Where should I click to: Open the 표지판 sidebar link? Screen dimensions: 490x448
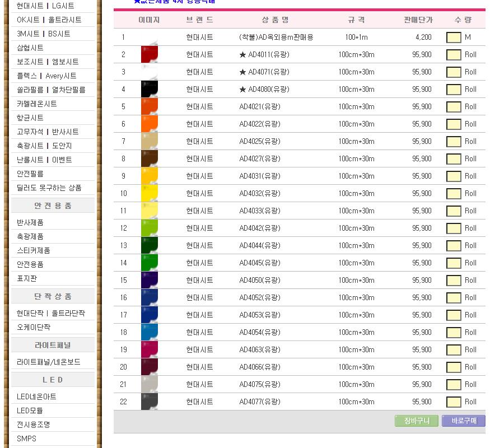[27, 278]
